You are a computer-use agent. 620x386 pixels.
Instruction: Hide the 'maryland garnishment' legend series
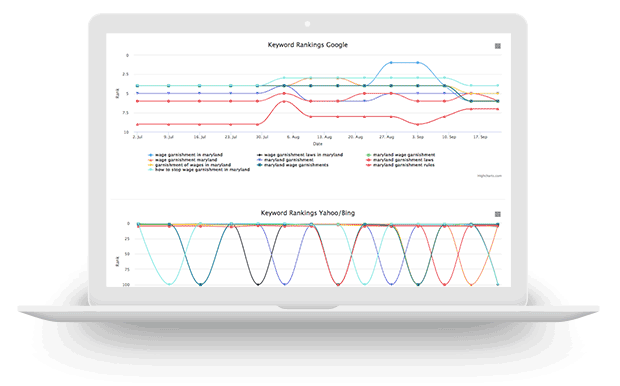coord(285,160)
